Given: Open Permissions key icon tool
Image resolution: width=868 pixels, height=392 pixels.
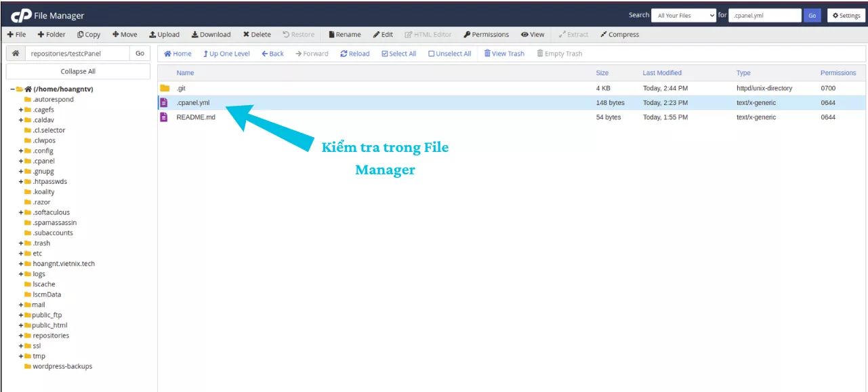Looking at the screenshot, I should tap(467, 35).
